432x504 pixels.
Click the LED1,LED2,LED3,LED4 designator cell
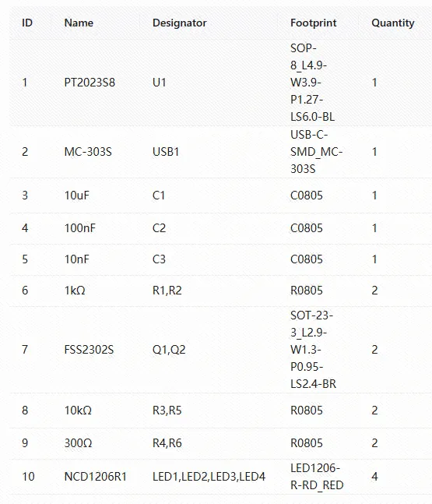209,477
